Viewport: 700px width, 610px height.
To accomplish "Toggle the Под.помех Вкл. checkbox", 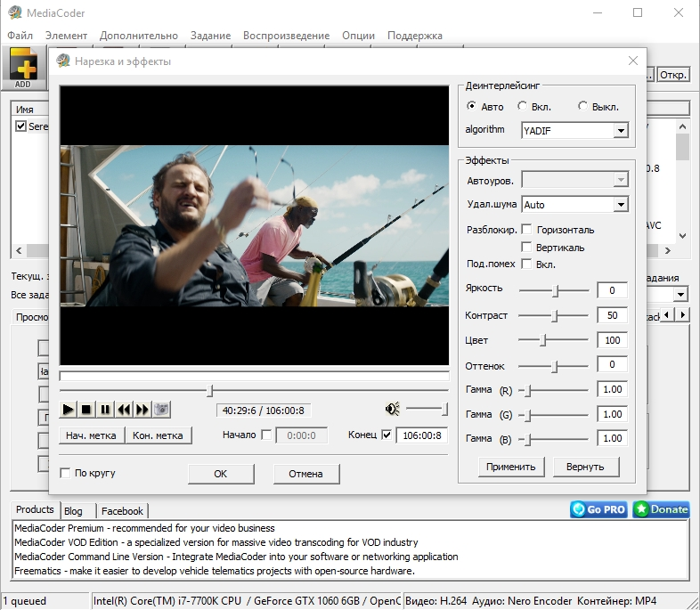I will (527, 264).
